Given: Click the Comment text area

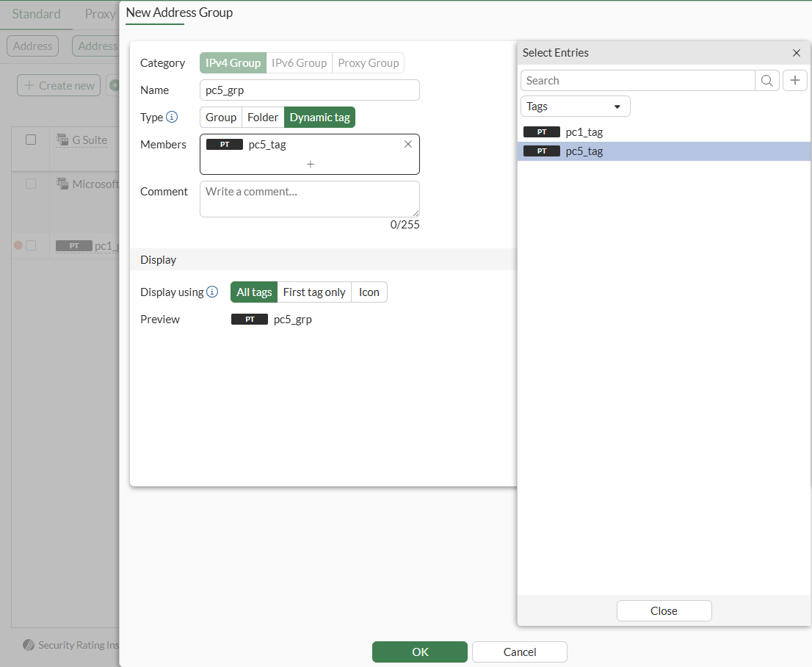Looking at the screenshot, I should (x=309, y=198).
